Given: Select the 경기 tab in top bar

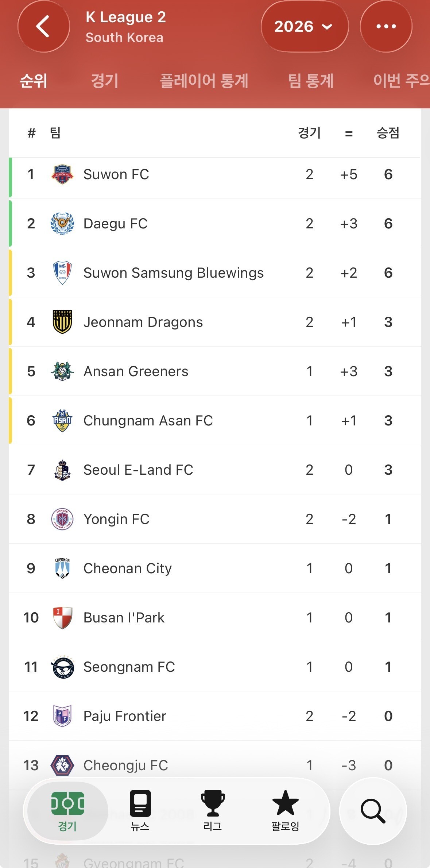Looking at the screenshot, I should pyautogui.click(x=105, y=81).
